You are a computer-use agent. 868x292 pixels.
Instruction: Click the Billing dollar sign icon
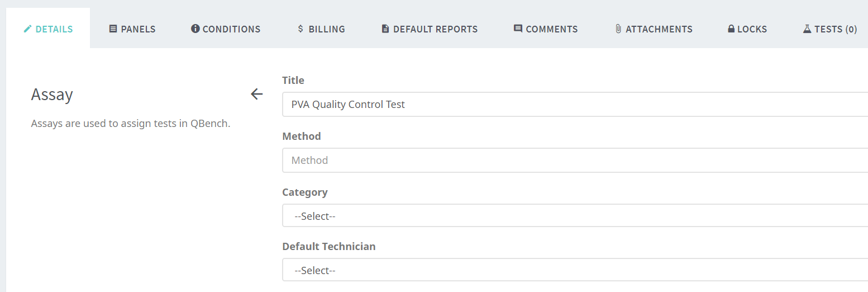[301, 29]
